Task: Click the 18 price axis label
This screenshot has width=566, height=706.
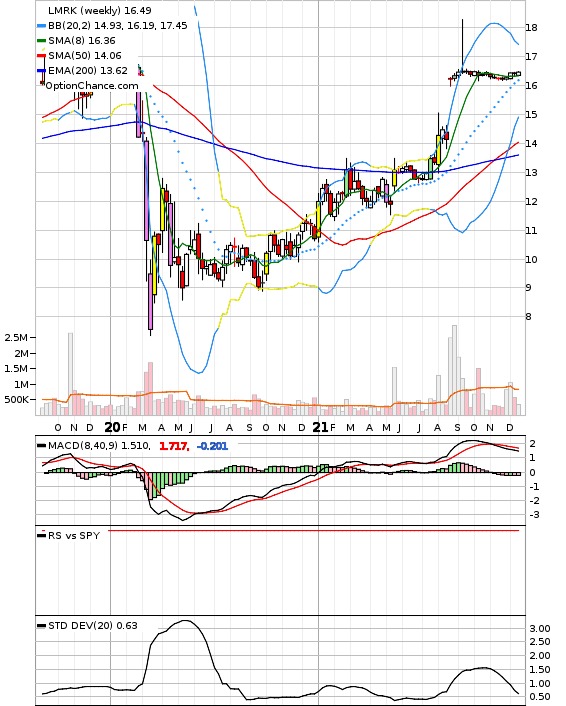Action: tap(531, 27)
